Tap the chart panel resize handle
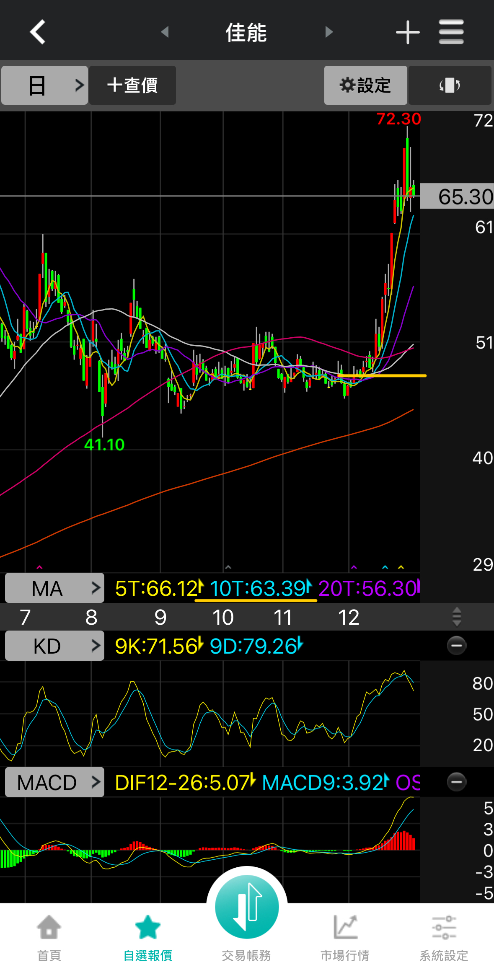The image size is (494, 980). (457, 617)
